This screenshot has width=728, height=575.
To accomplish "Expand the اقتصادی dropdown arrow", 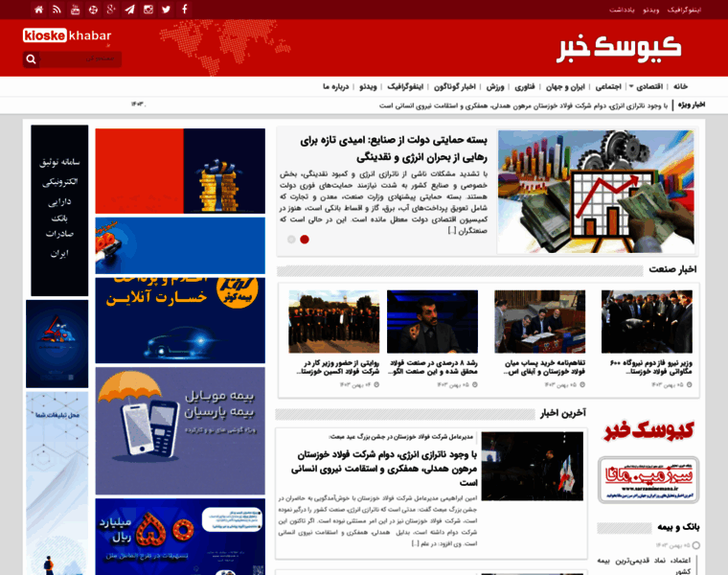I will [x=631, y=86].
